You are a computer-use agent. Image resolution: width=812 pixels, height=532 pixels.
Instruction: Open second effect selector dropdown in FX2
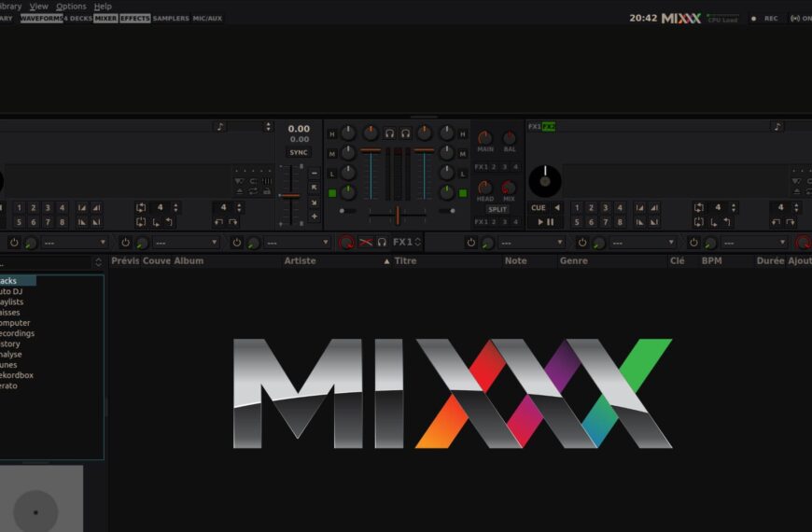(x=643, y=243)
